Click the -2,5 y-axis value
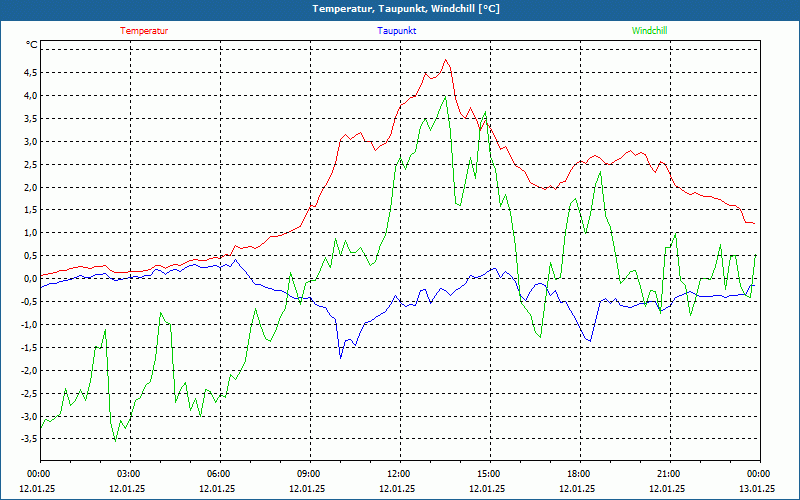This screenshot has width=800, height=500. 30,393
